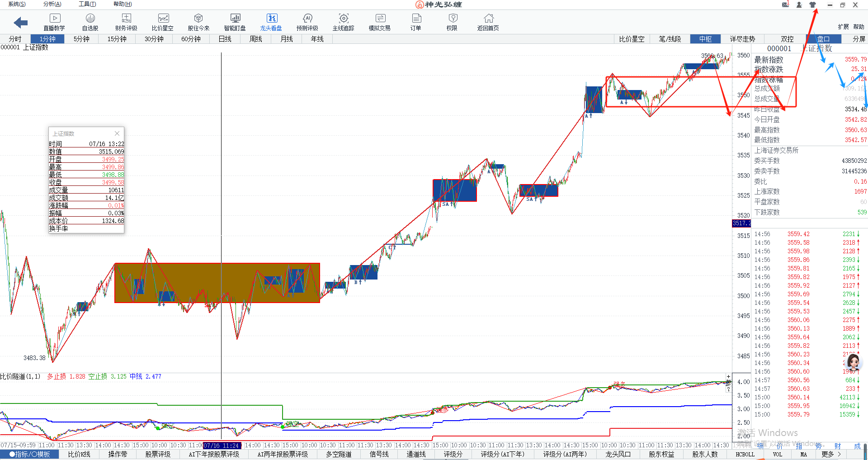The height and width of the screenshot is (460, 868).
Task: Toggle 指标/模板 radio selector
Action: point(30,454)
